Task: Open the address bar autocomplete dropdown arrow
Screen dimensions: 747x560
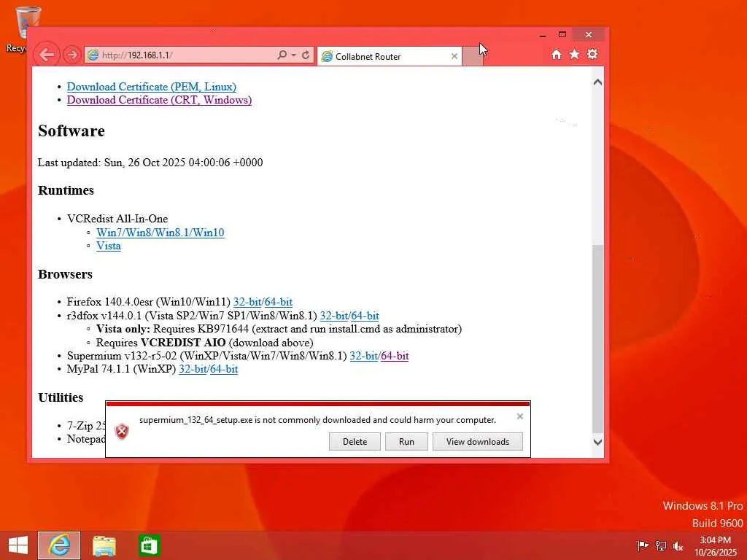Action: 293,55
